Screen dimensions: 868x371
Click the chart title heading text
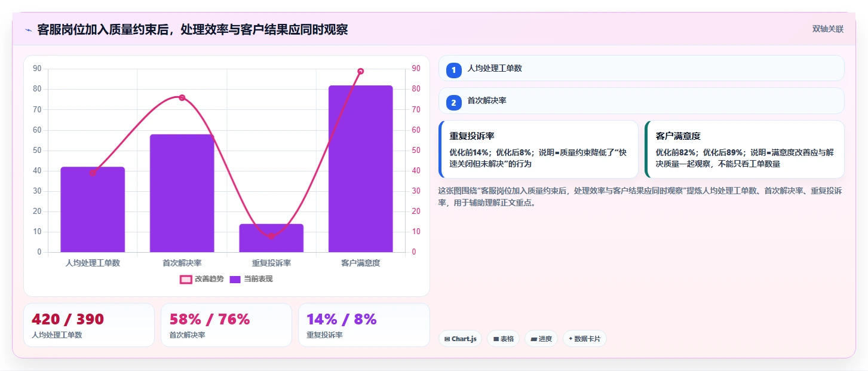point(192,29)
